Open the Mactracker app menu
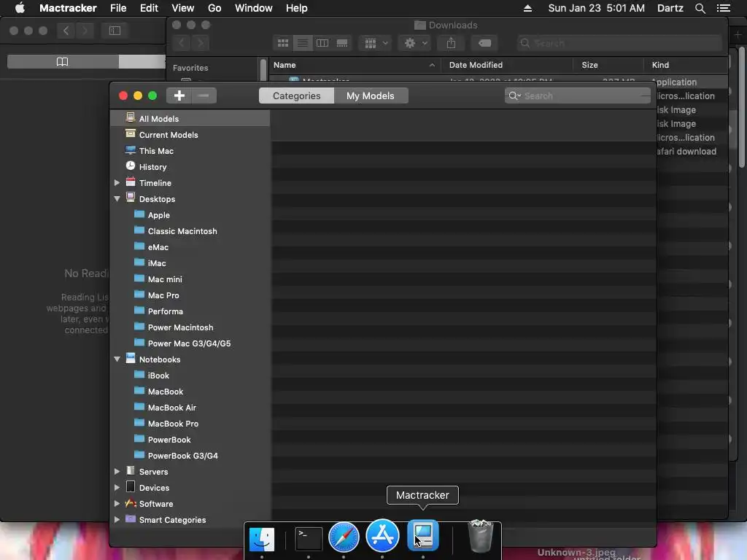The image size is (747, 560). [x=68, y=8]
